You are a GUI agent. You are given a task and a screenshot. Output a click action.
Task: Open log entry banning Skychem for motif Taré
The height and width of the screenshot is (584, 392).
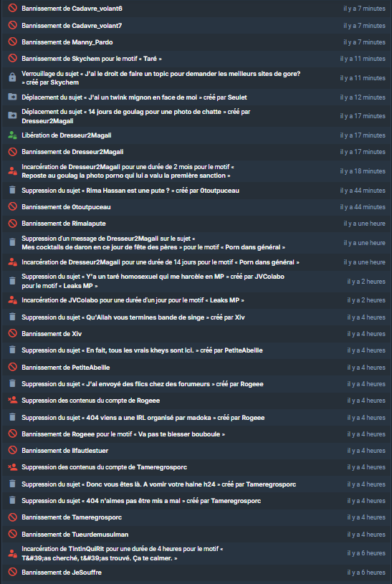coord(196,59)
